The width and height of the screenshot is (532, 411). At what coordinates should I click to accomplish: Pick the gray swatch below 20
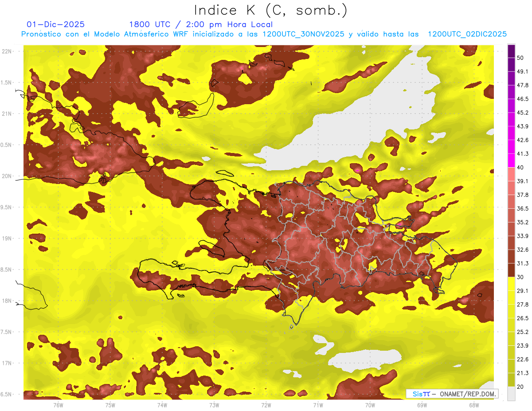511,394
